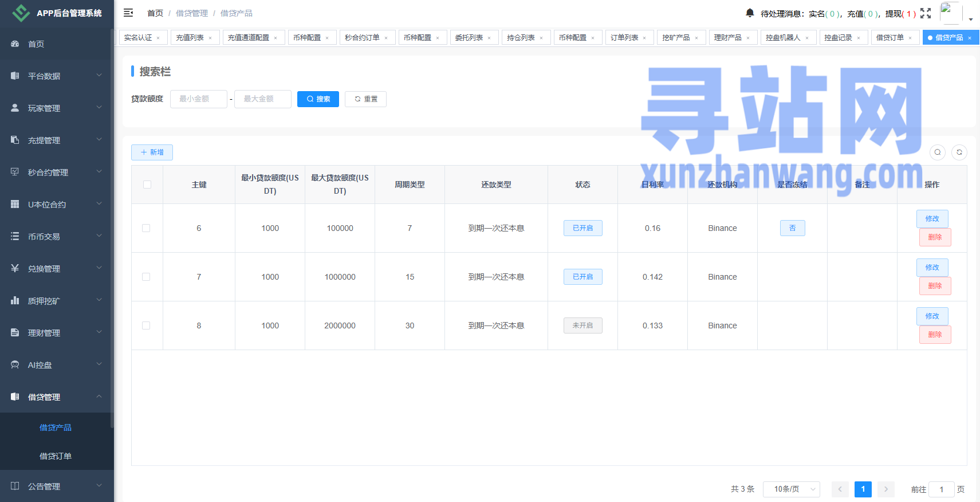Screen dimensions: 980x502
Task: Collapse the 借贷管理 sidebar menu
Action: (56, 397)
